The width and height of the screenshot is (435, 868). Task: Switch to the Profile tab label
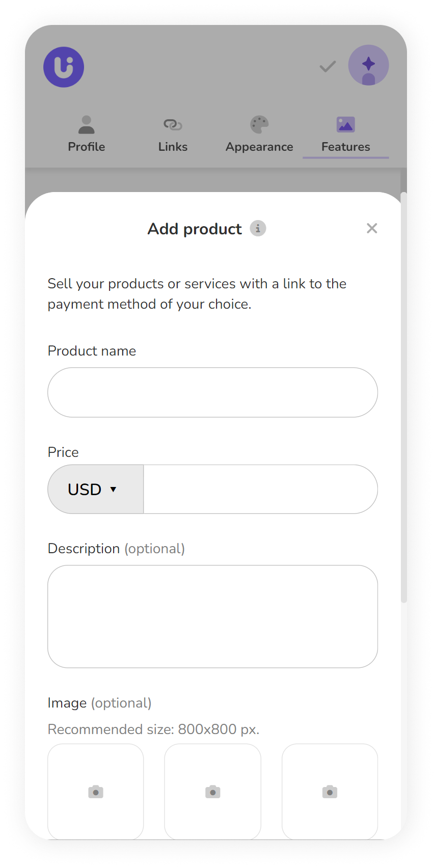(x=87, y=147)
